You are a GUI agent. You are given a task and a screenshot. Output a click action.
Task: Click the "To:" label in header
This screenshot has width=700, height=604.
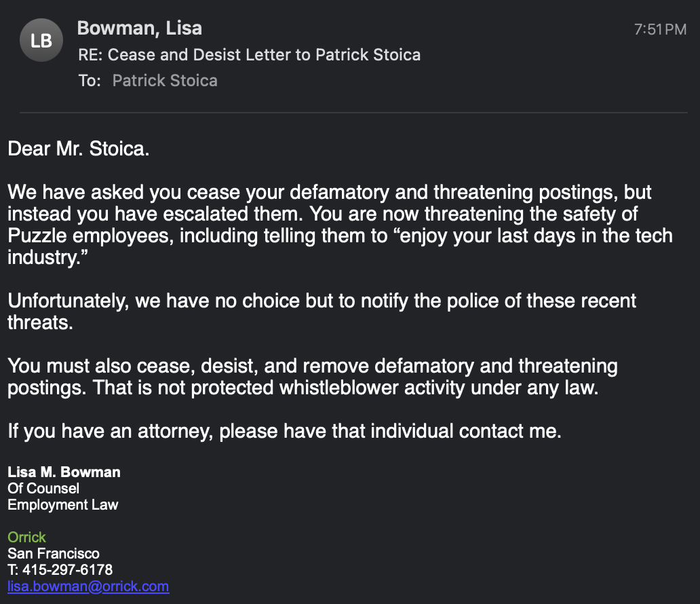pyautogui.click(x=90, y=81)
